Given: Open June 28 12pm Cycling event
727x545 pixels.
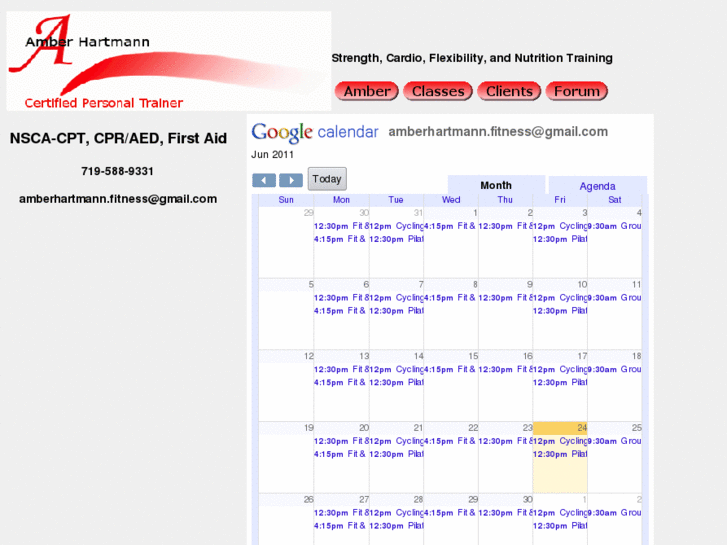Looking at the screenshot, I should point(396,513).
